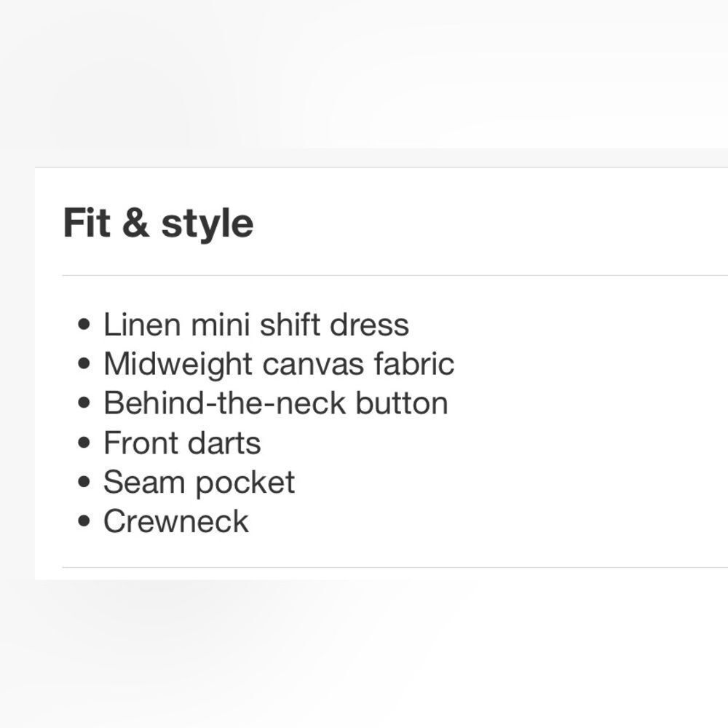728x728 pixels.
Task: Click the "Seam pocket" list item
Action: pyautogui.click(x=199, y=483)
